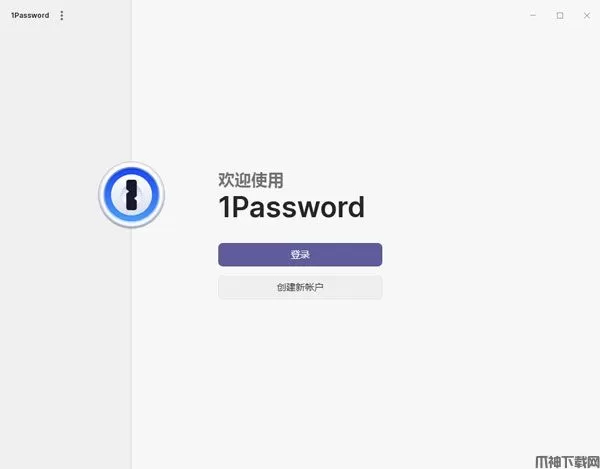
Task: Click the download-site watermark in the bottom-right corner
Action: pos(567,462)
